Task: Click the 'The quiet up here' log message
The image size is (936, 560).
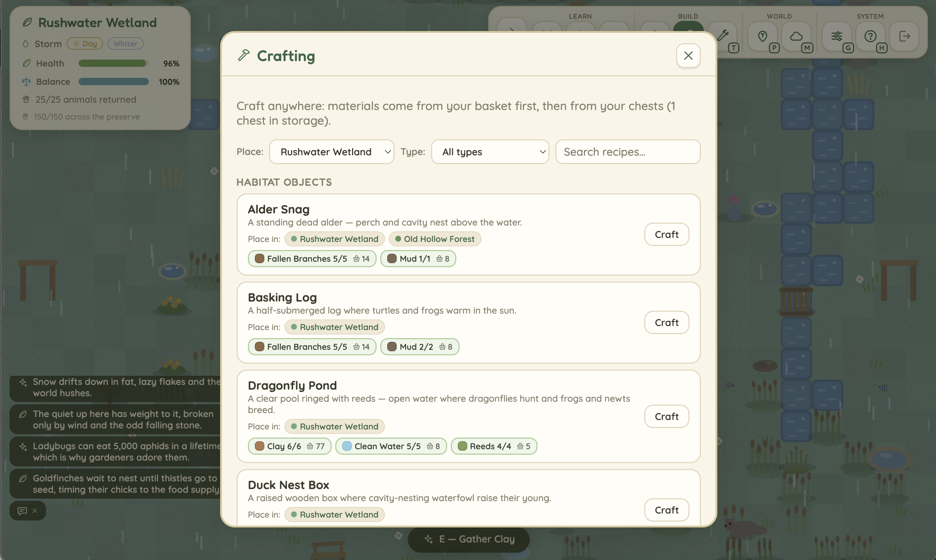Action: [115, 419]
